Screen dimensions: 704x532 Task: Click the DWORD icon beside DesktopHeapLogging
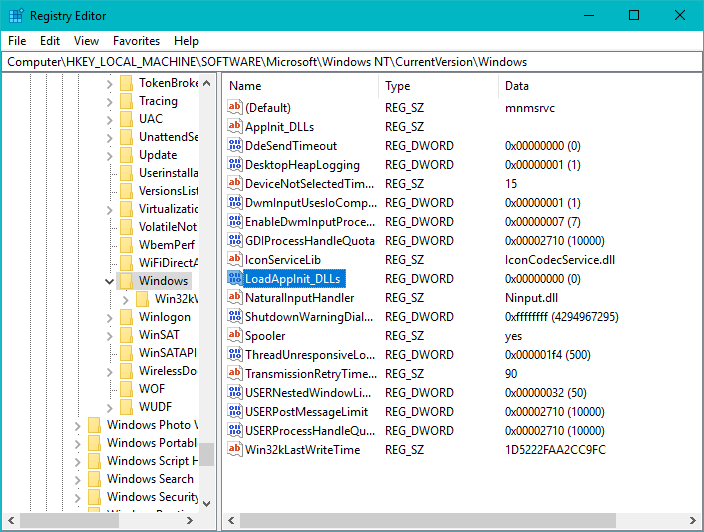[234, 164]
